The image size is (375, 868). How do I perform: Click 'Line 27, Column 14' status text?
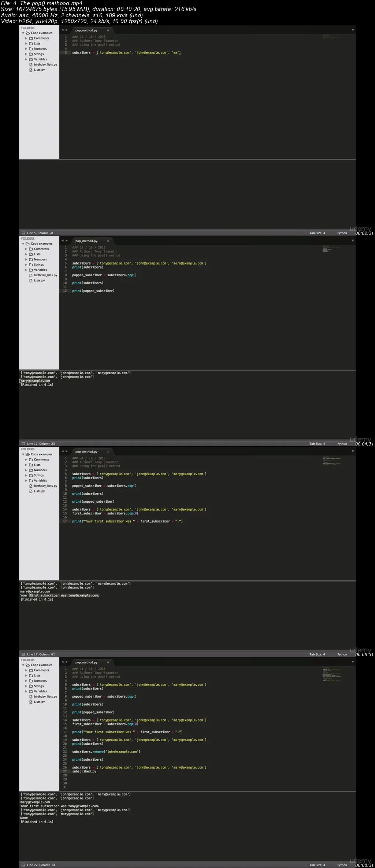click(41, 865)
